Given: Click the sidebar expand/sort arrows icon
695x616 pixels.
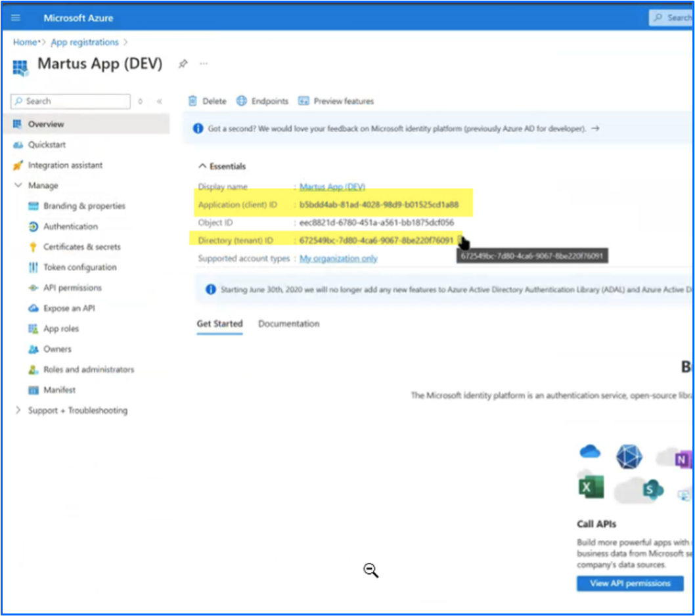Looking at the screenshot, I should click(x=140, y=102).
